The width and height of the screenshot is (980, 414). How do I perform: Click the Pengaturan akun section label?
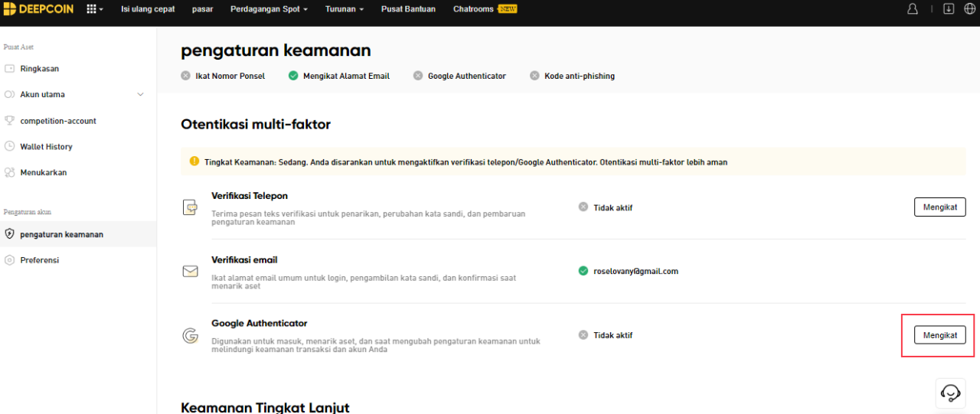pos(28,212)
